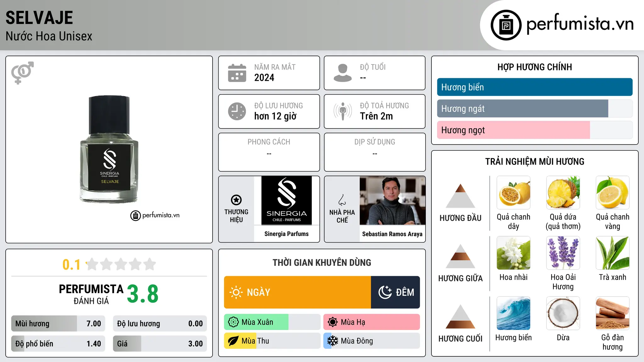
Task: Click the dark Đêm nighttime bar
Action: (x=396, y=292)
